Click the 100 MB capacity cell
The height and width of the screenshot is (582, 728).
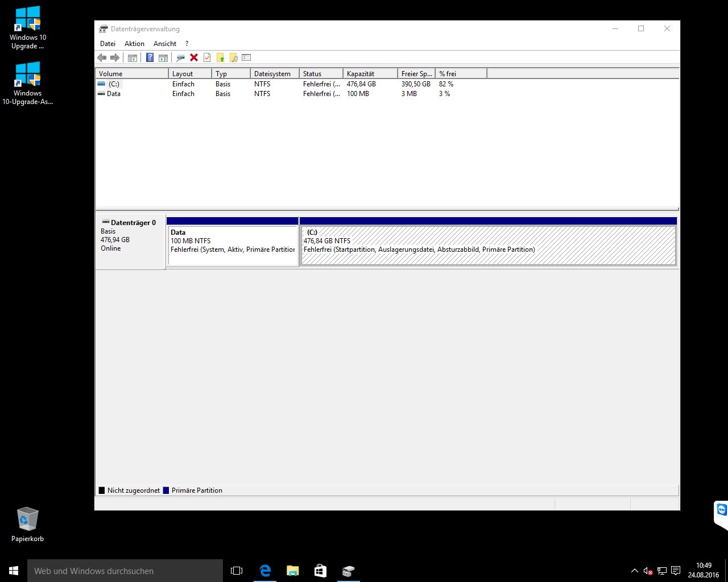pyautogui.click(x=358, y=94)
